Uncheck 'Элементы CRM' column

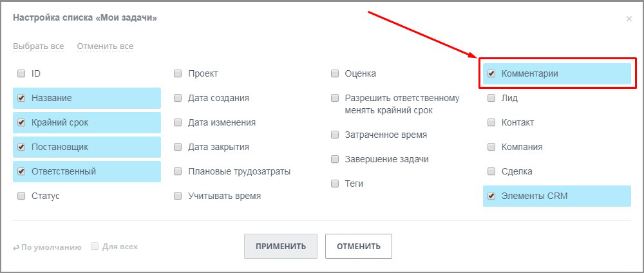[491, 196]
